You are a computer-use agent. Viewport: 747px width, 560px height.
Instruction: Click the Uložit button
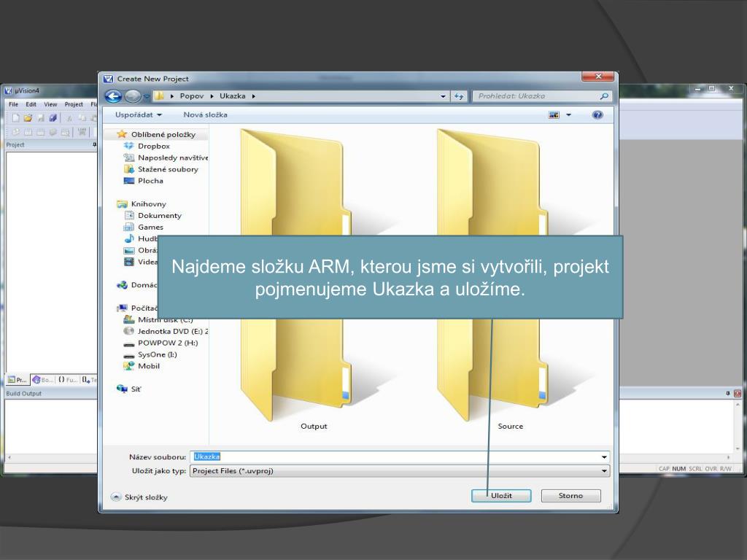pyautogui.click(x=501, y=496)
